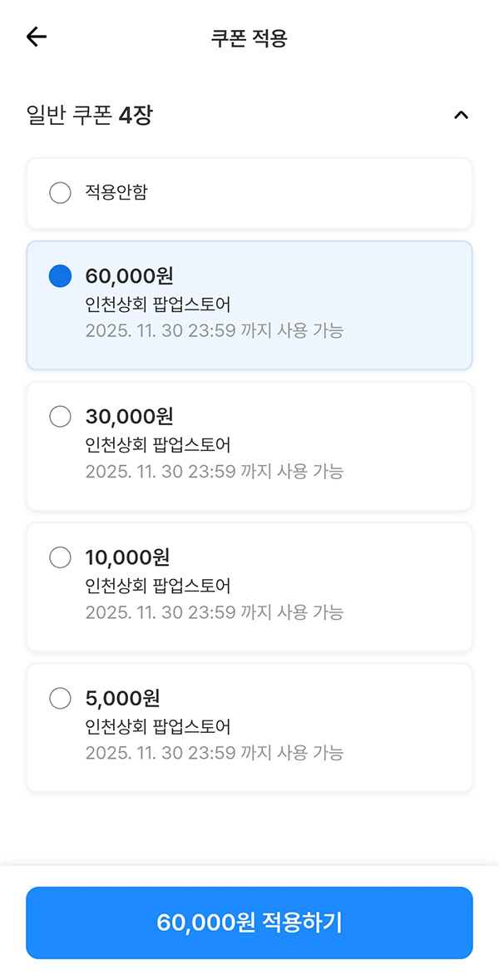Select the 적용안함 radio button
Screen dimensions: 499x980
pyautogui.click(x=60, y=194)
